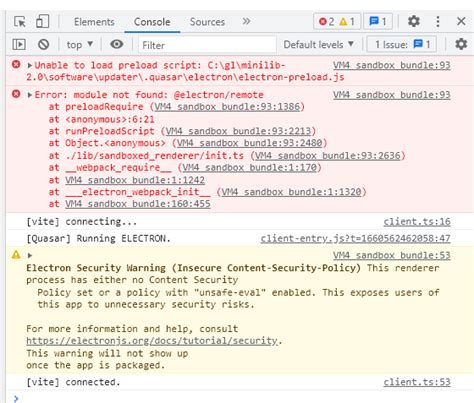Toggle the device toolbar icon

pyautogui.click(x=43, y=22)
